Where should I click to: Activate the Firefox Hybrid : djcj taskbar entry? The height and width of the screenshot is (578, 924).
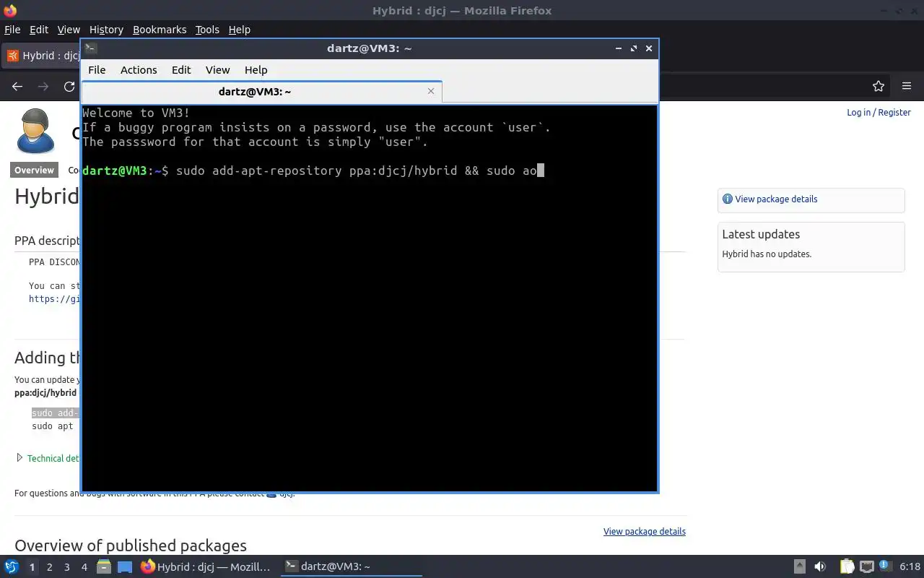tap(206, 566)
